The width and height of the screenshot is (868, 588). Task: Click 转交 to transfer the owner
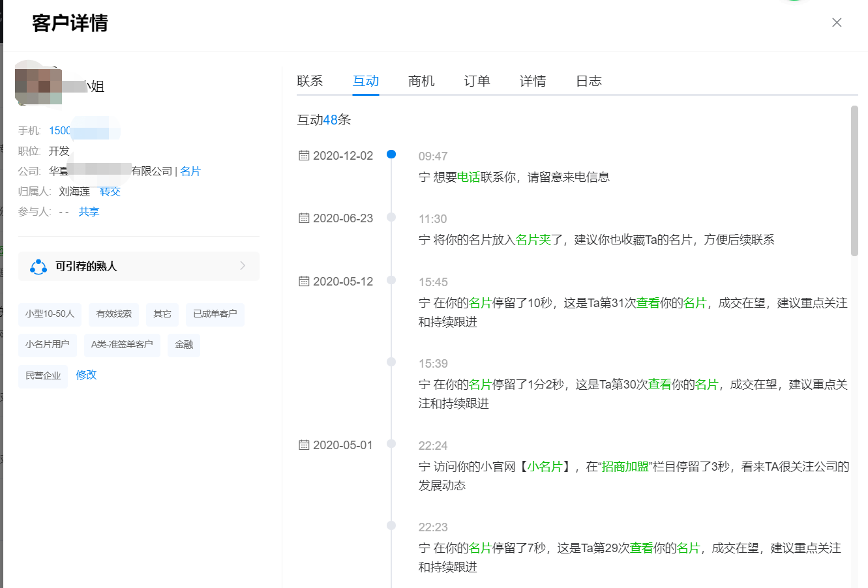tap(110, 192)
